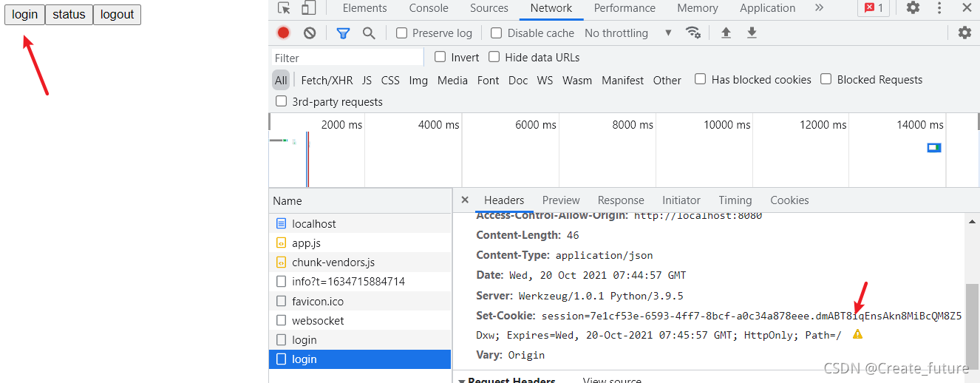The image size is (980, 383).
Task: Filter requests by WS
Action: pyautogui.click(x=545, y=80)
